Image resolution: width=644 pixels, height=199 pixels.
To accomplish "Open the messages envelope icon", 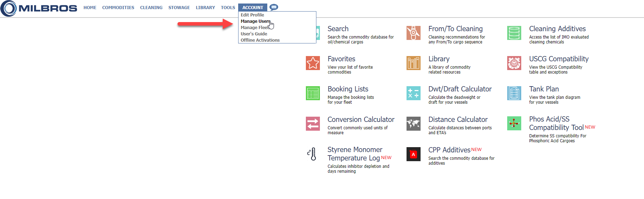I will click(274, 7).
